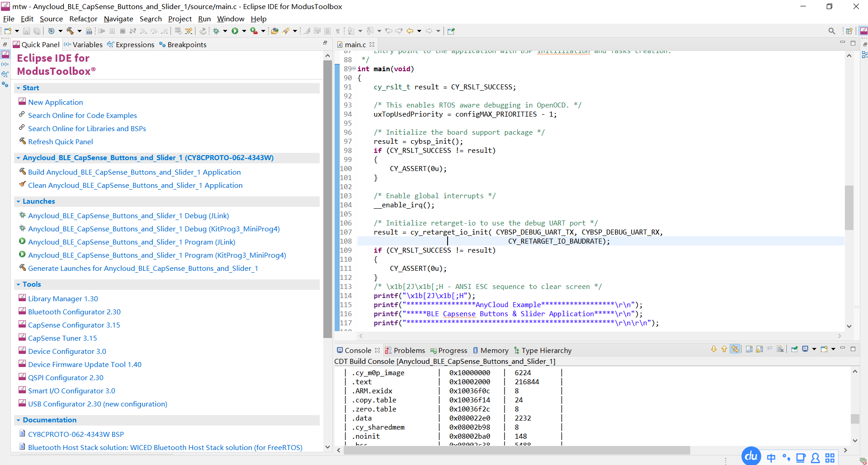Toggle Scroll Lock in console toolbar
Screen dimensions: 868x465
pos(759,349)
